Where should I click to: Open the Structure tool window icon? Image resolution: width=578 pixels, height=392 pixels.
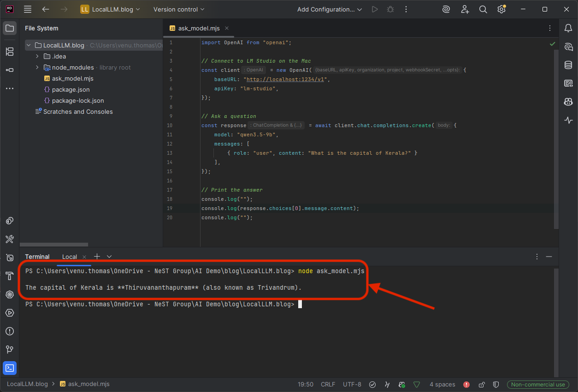pyautogui.click(x=10, y=52)
